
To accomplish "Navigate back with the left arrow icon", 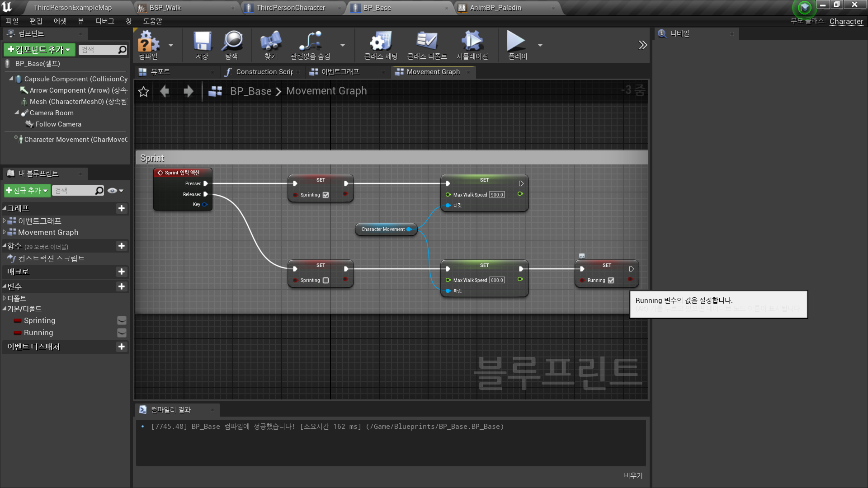I will tap(165, 91).
